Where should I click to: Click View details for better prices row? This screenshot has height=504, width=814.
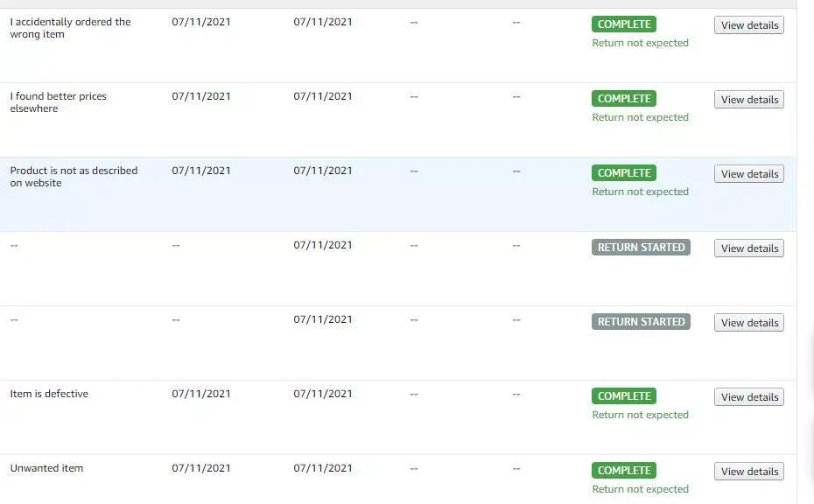(x=749, y=99)
